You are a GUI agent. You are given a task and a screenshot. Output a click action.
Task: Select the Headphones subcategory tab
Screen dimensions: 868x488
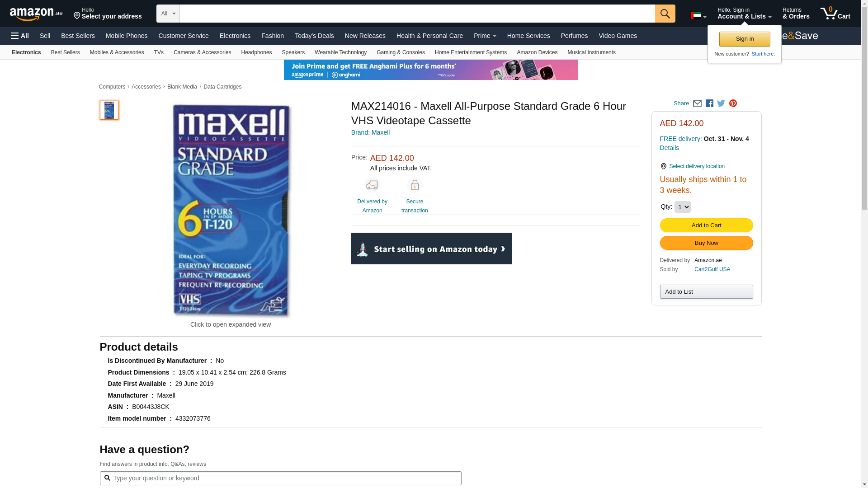tap(256, 52)
